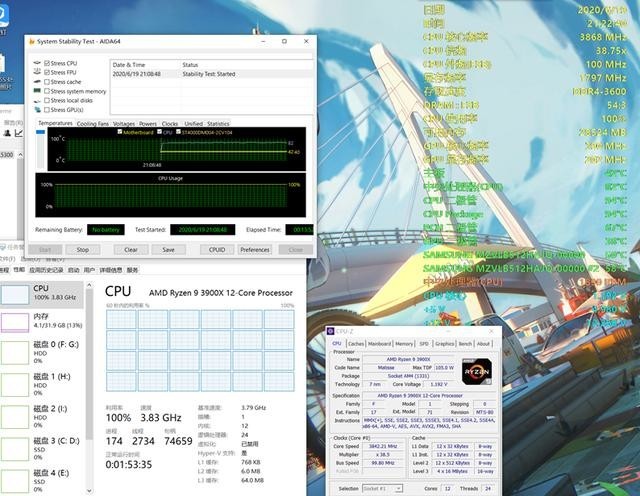
Task: Click the Ryzen logo in CPU-Z
Action: click(x=477, y=371)
